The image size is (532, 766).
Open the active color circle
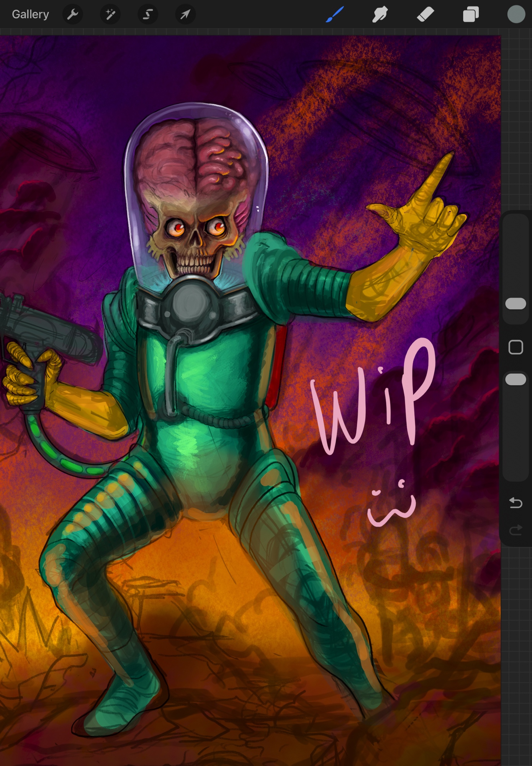[x=516, y=15]
